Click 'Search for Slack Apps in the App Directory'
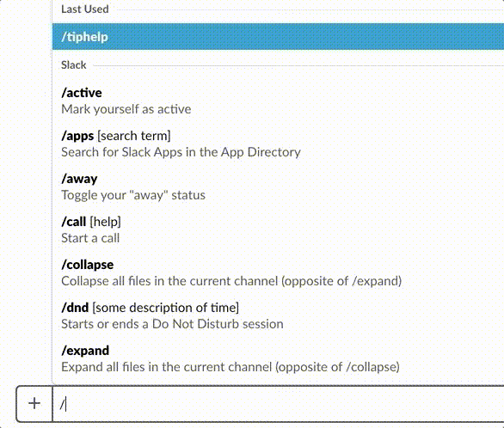Viewport: 504px width, 428px height. pyautogui.click(x=181, y=152)
